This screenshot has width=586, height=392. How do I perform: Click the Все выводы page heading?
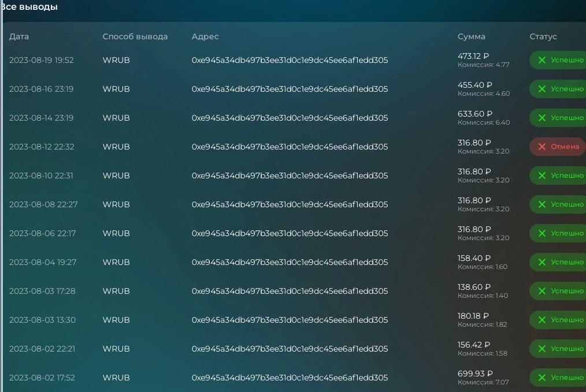[x=29, y=7]
